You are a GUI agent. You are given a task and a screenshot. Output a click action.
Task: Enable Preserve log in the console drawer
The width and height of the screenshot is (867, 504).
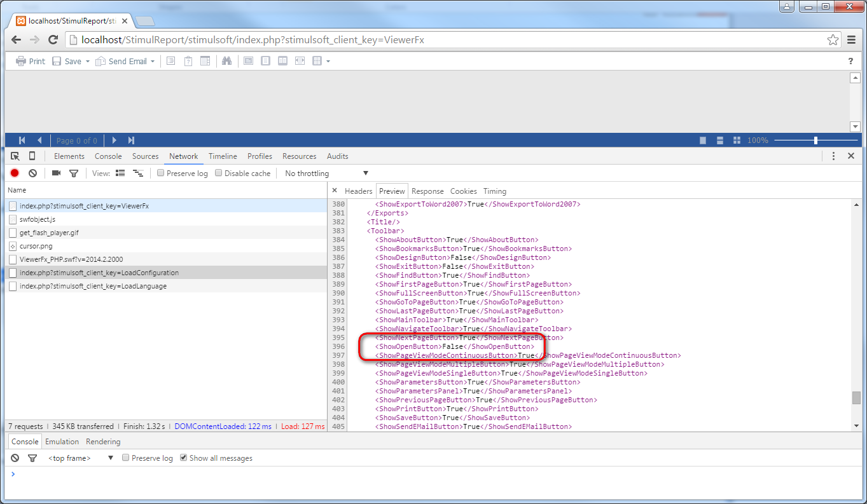[126, 458]
